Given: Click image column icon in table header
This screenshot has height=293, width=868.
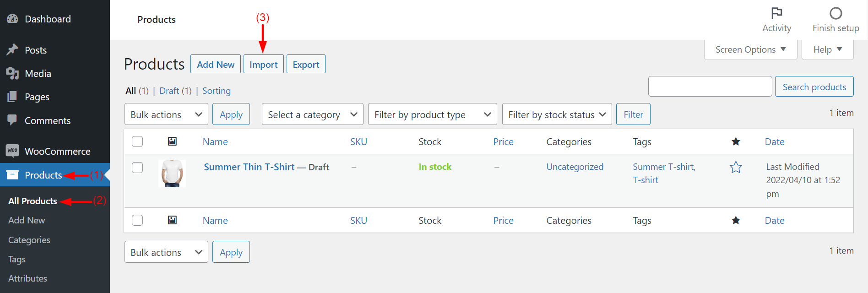Looking at the screenshot, I should click(x=172, y=141).
